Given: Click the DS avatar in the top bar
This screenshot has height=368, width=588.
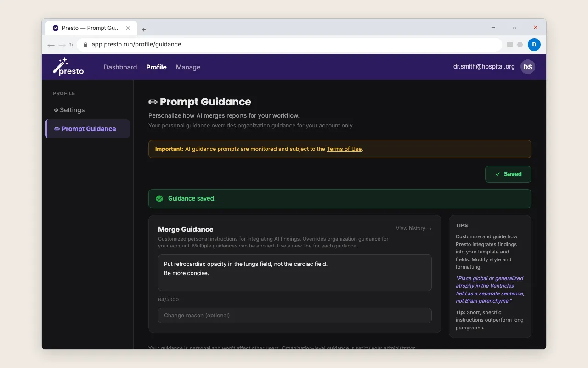Looking at the screenshot, I should [x=527, y=67].
